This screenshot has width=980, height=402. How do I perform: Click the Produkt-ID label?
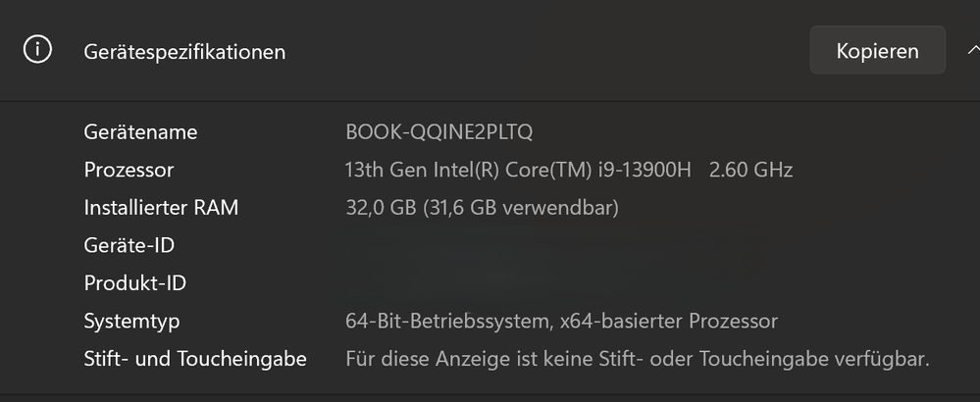(135, 283)
